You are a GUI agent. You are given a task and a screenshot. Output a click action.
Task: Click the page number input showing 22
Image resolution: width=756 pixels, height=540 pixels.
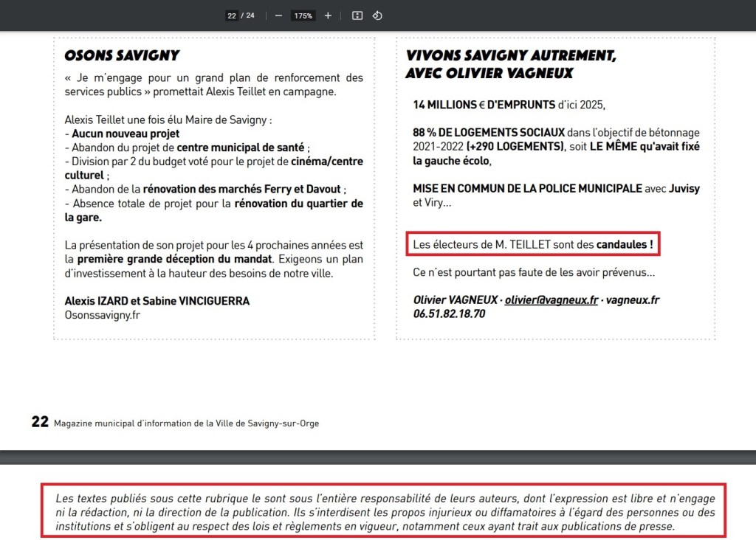click(232, 15)
